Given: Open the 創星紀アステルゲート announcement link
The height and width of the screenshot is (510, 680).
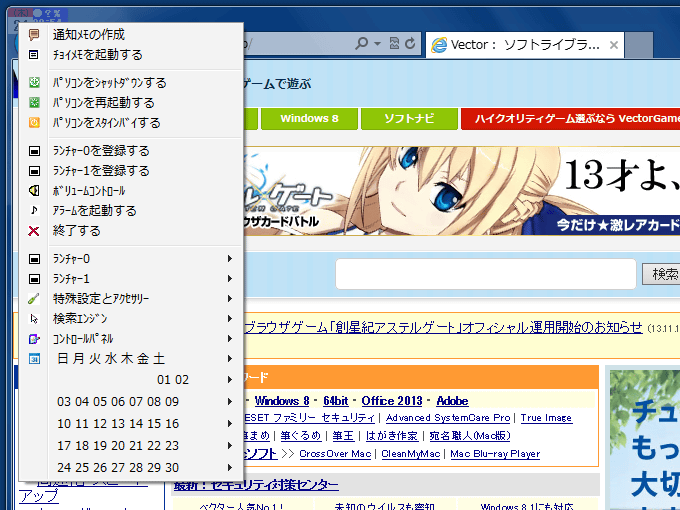Looking at the screenshot, I should point(443,327).
